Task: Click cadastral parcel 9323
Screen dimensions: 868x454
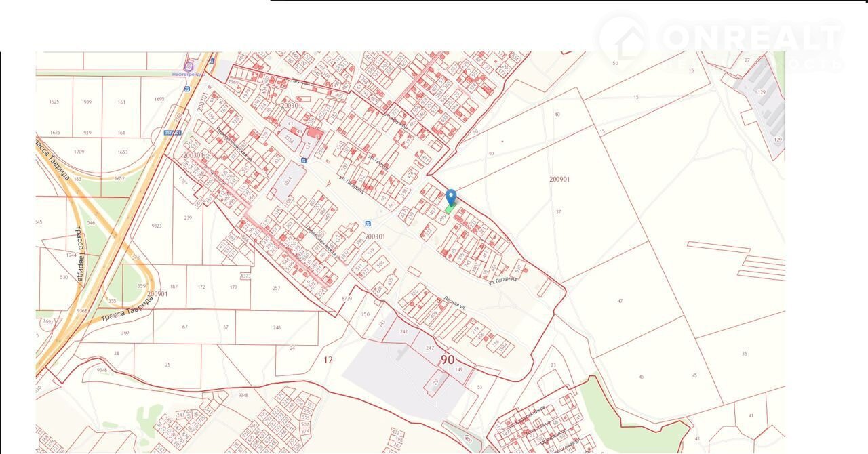Action: coord(157,226)
